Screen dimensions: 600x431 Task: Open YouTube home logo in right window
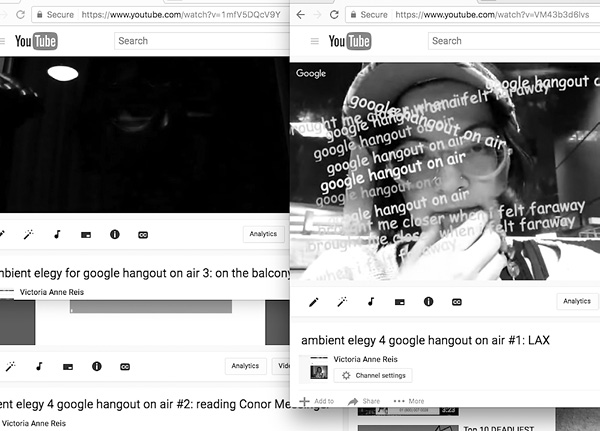pyautogui.click(x=349, y=41)
